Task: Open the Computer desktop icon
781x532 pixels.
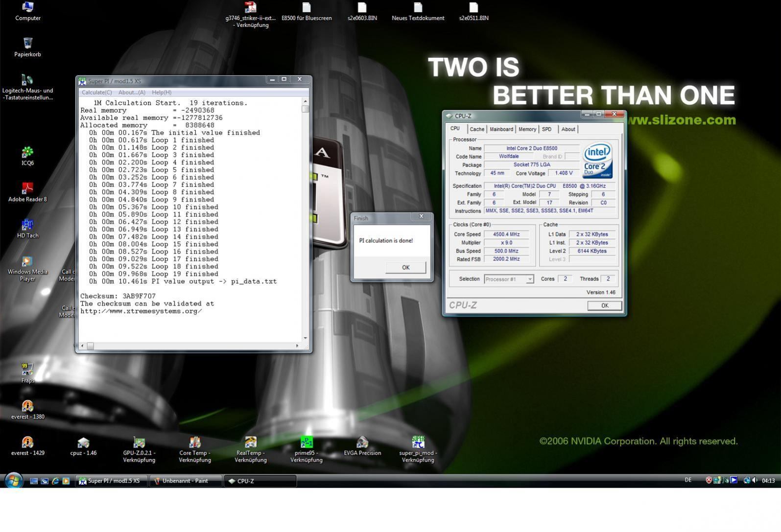Action: tap(28, 11)
